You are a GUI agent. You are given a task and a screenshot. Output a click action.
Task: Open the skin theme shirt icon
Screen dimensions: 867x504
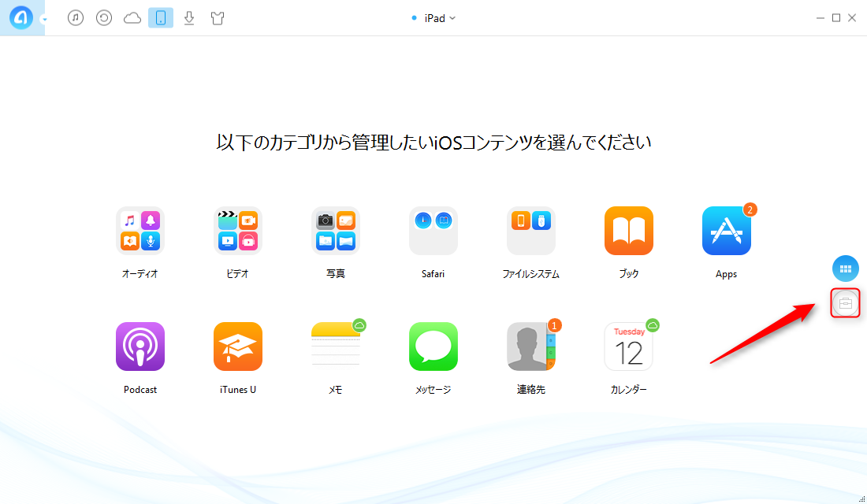tap(218, 18)
